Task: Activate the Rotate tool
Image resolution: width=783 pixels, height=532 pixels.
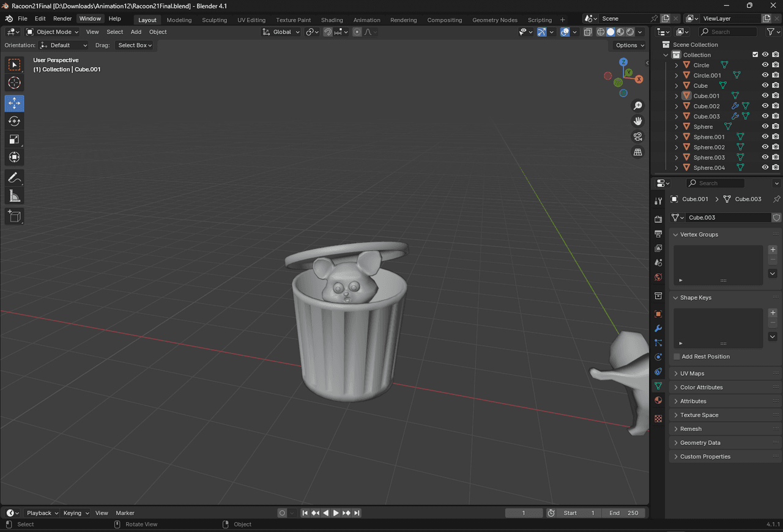Action: [15, 121]
